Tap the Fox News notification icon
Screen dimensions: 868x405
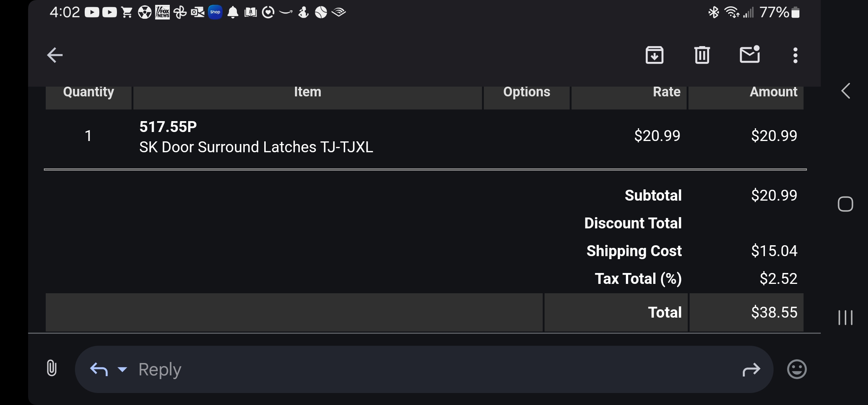[162, 12]
